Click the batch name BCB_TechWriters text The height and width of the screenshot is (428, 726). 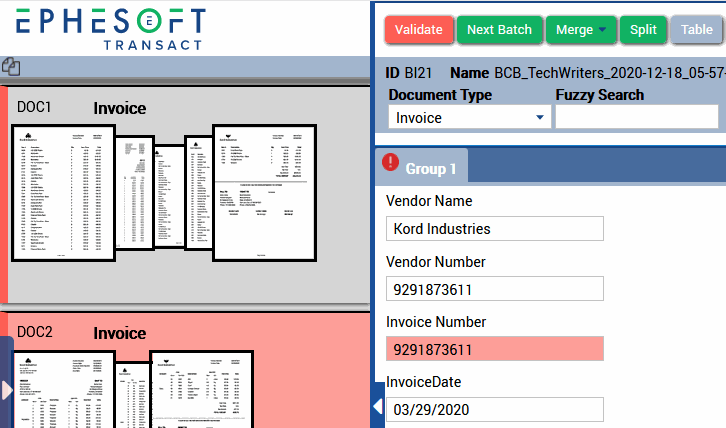610,73
